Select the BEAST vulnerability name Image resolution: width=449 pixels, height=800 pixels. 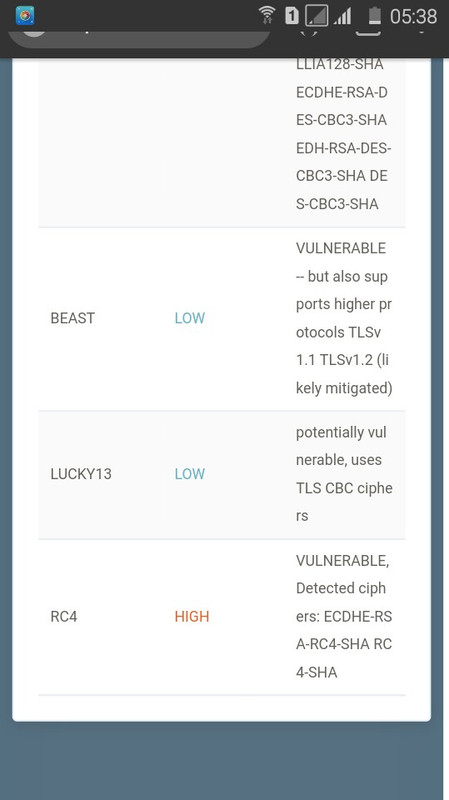coord(72,318)
